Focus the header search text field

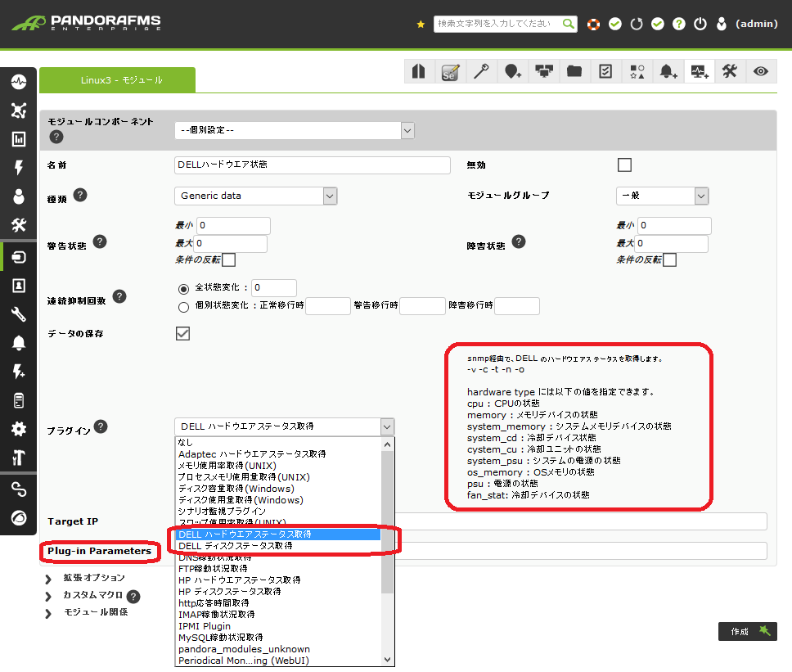point(497,24)
